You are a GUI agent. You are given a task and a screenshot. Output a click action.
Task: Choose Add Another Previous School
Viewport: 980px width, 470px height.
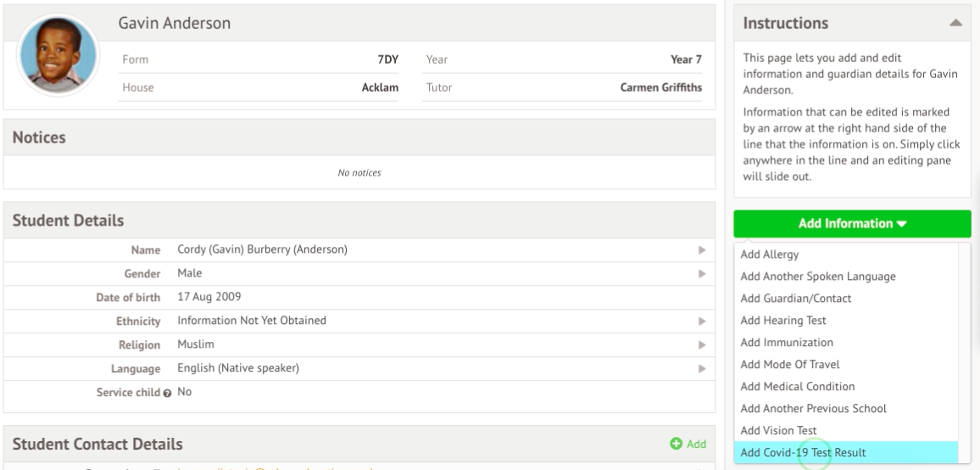tap(813, 408)
